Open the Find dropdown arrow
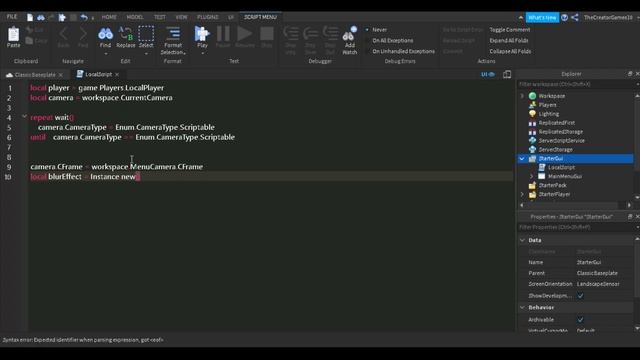This screenshot has width=640, height=360. [105, 53]
